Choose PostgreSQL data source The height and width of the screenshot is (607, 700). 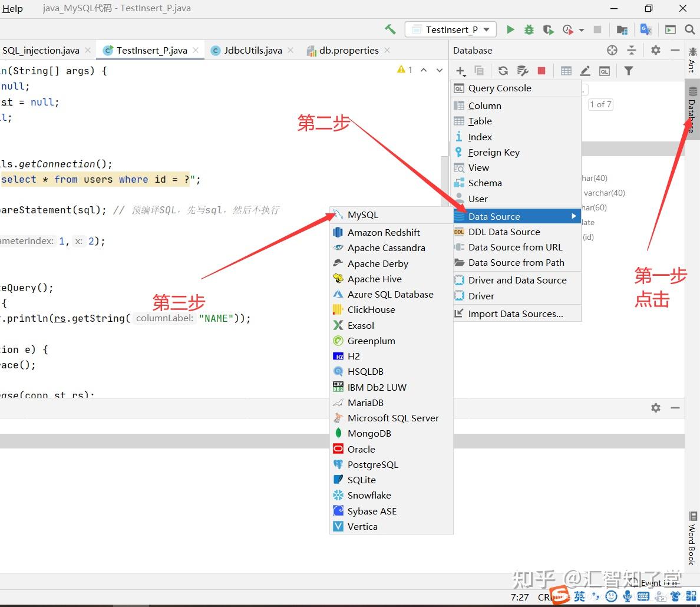pyautogui.click(x=391, y=464)
